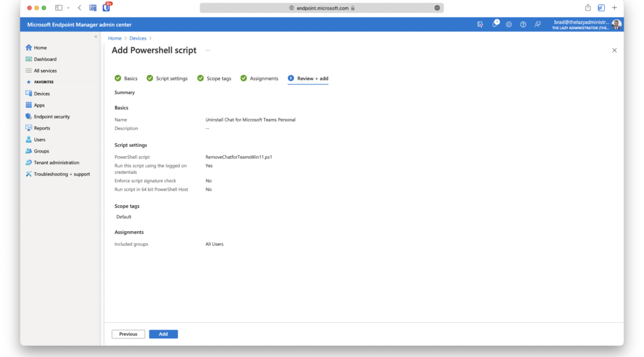Go to the Script settings step tab
Viewport: 644px width, 357px height.
tap(167, 78)
